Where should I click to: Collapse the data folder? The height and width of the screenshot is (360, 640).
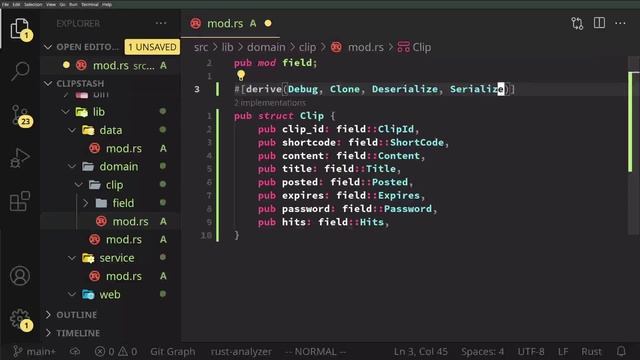72,130
